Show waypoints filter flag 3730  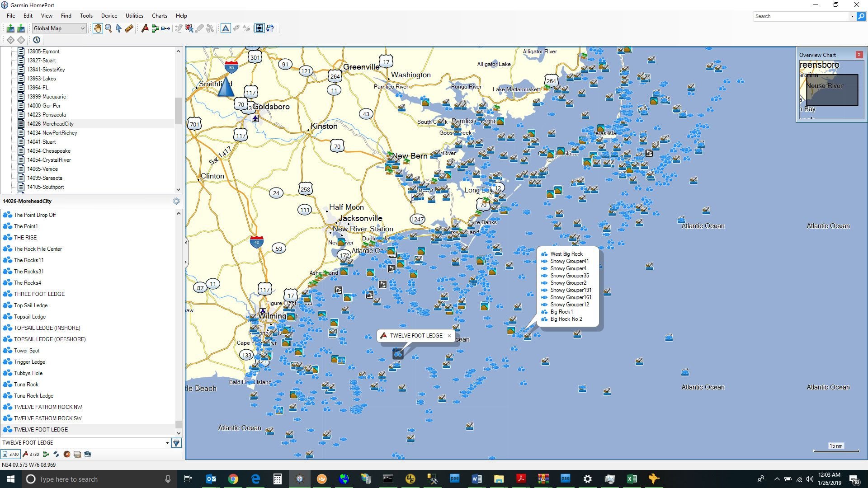[31, 454]
